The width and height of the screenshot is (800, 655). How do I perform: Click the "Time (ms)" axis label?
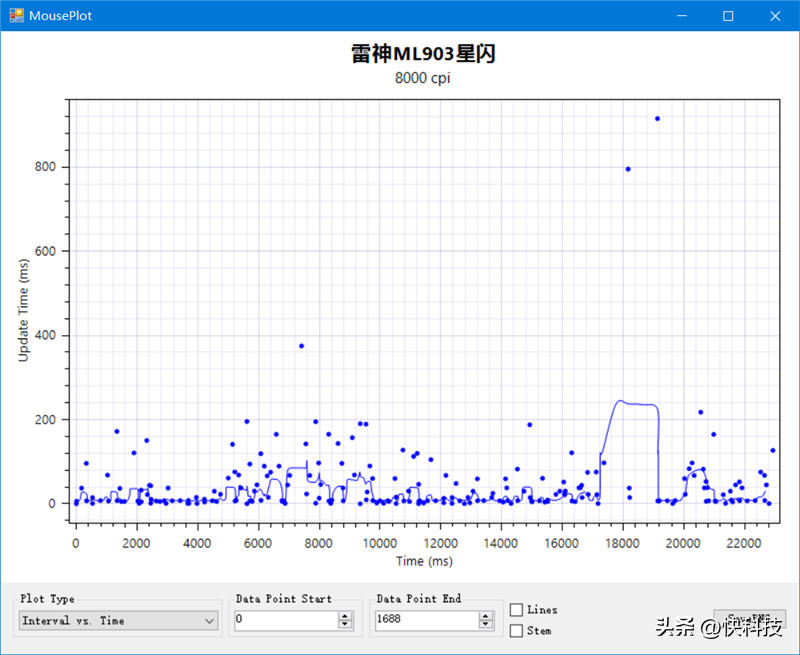pyautogui.click(x=424, y=561)
